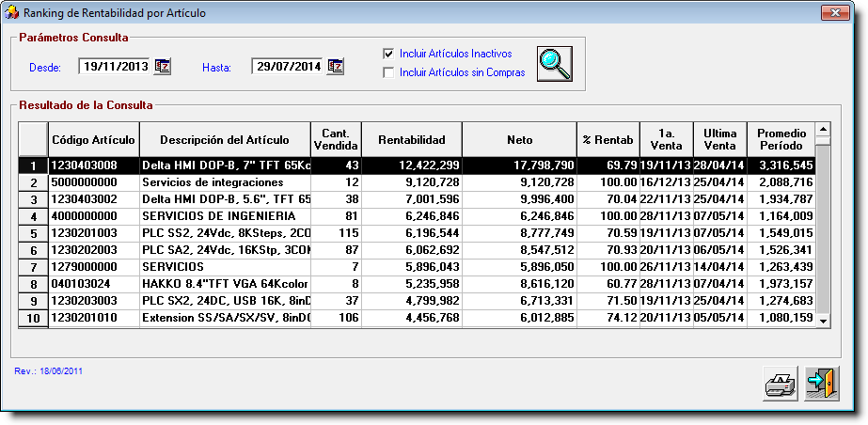
Task: Select description HAKKO 8.4"TFT VGA 64Kcolor
Action: click(225, 284)
